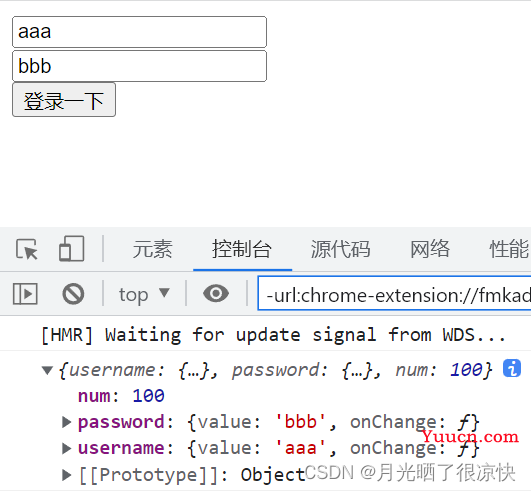Select the 控制台 tab

(x=242, y=249)
